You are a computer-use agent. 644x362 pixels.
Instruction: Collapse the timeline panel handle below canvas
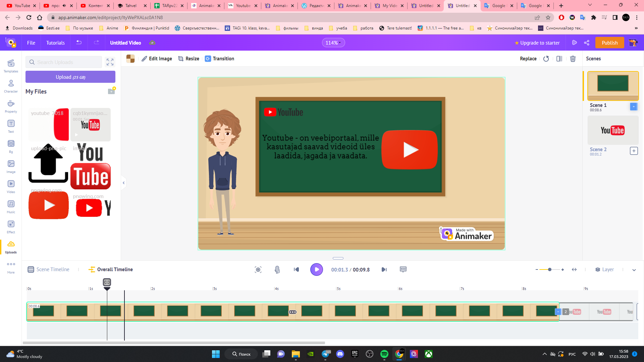click(x=338, y=258)
